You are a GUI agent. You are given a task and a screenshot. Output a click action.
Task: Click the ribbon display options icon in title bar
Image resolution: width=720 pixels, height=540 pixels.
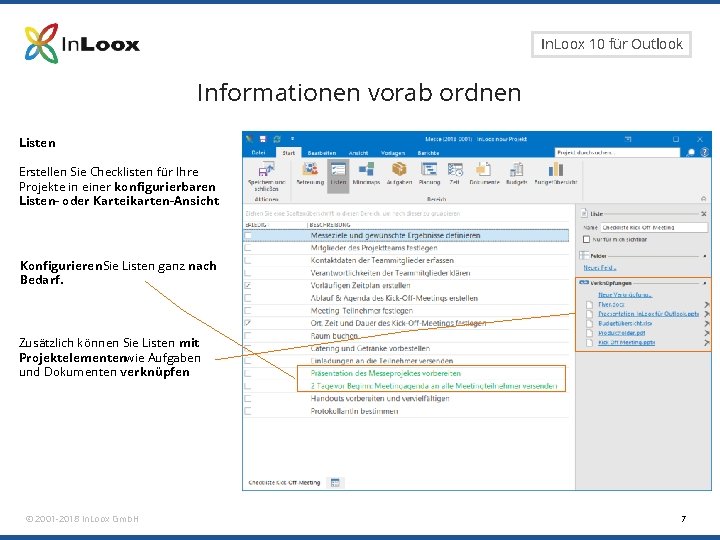[628, 139]
